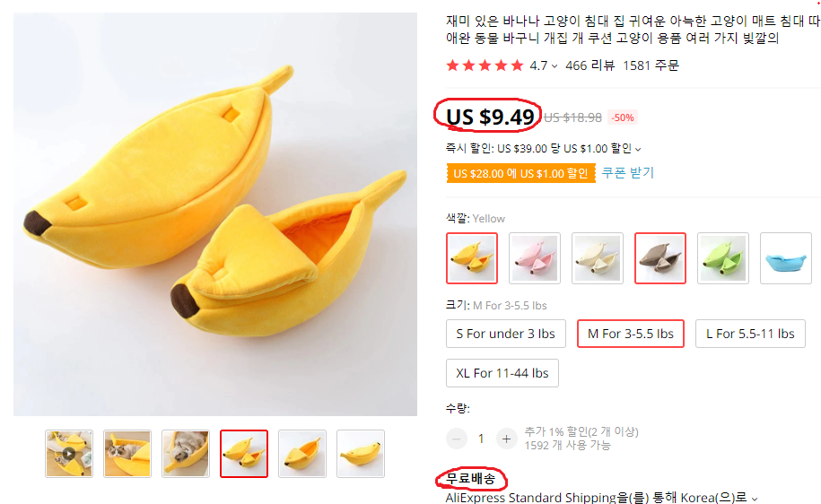Expand AliExpress Standard Shipping options

click(x=755, y=499)
